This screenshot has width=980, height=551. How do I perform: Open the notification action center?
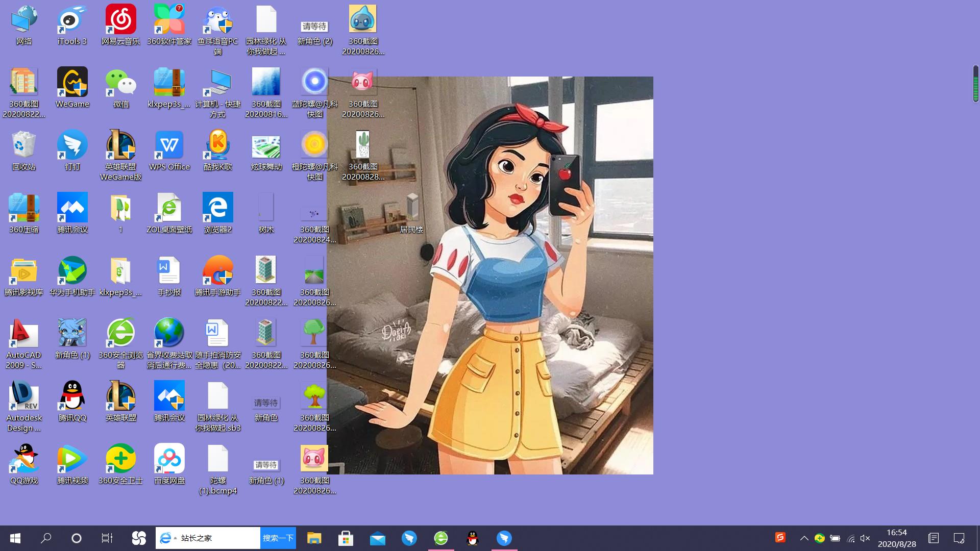click(959, 538)
